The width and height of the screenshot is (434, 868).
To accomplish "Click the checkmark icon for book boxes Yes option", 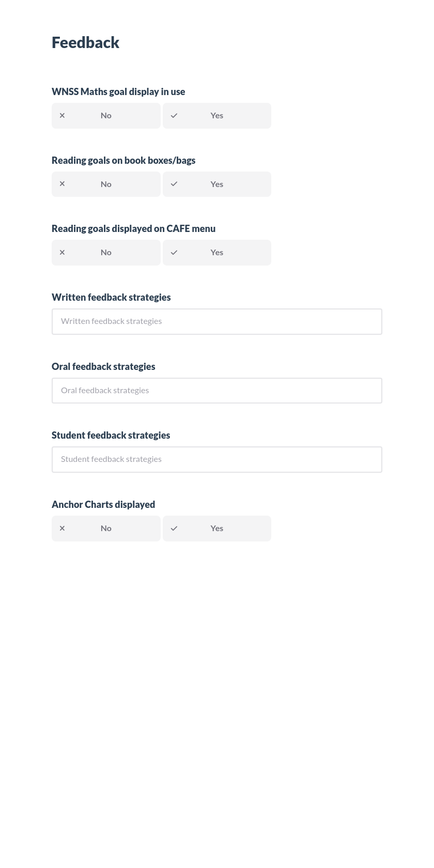I will click(x=174, y=184).
